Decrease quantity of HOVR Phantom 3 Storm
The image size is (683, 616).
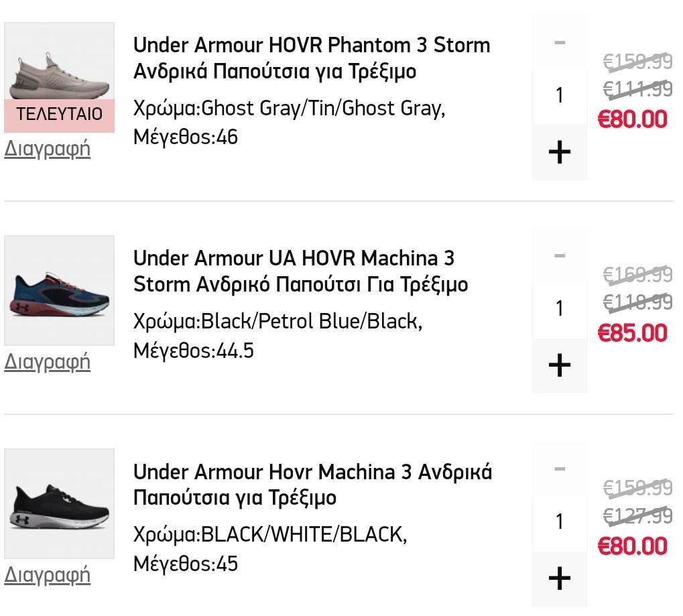[x=559, y=43]
